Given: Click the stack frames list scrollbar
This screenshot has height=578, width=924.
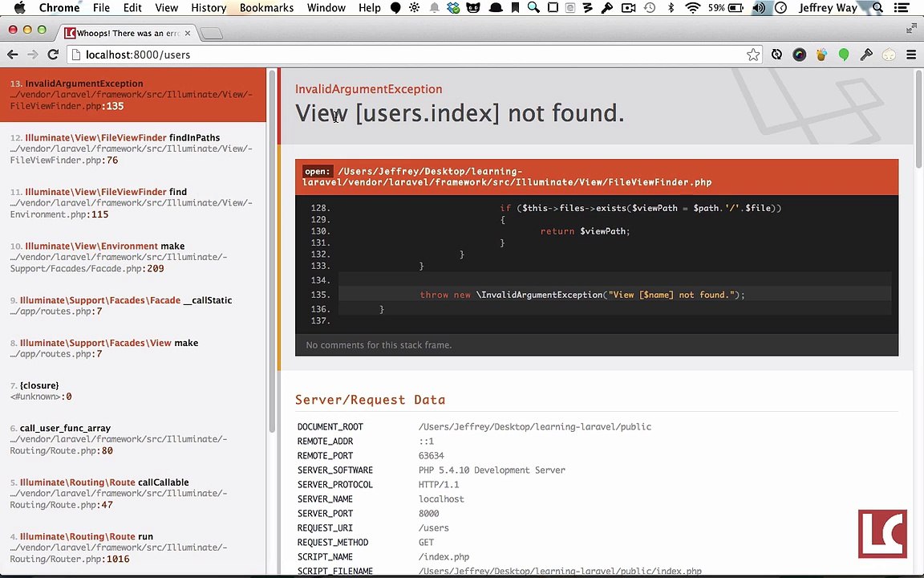Looking at the screenshot, I should (272, 251).
